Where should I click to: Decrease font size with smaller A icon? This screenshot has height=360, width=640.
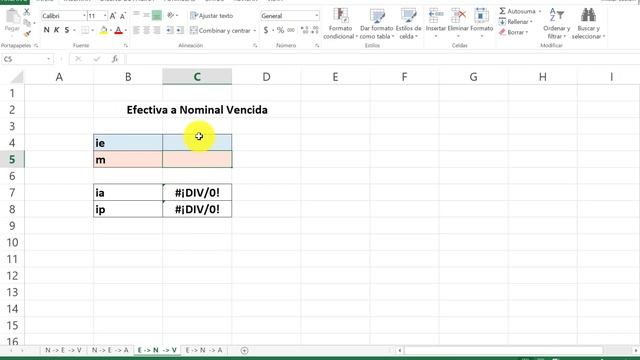122,16
